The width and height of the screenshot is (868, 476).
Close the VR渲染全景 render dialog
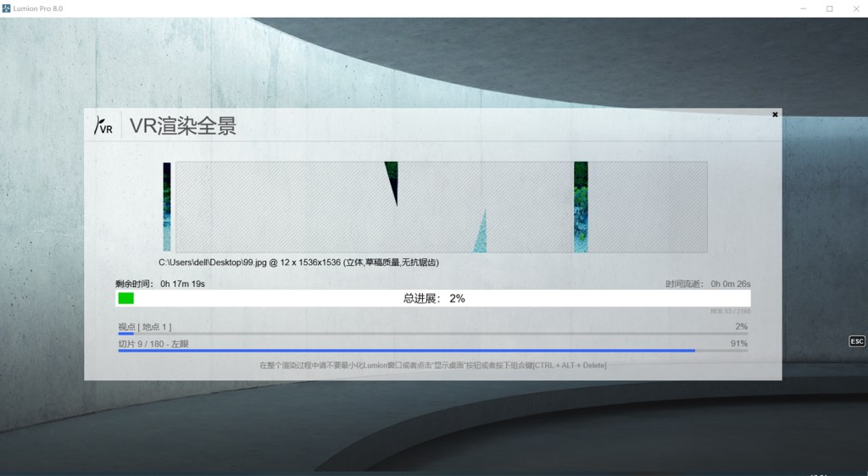tap(775, 114)
